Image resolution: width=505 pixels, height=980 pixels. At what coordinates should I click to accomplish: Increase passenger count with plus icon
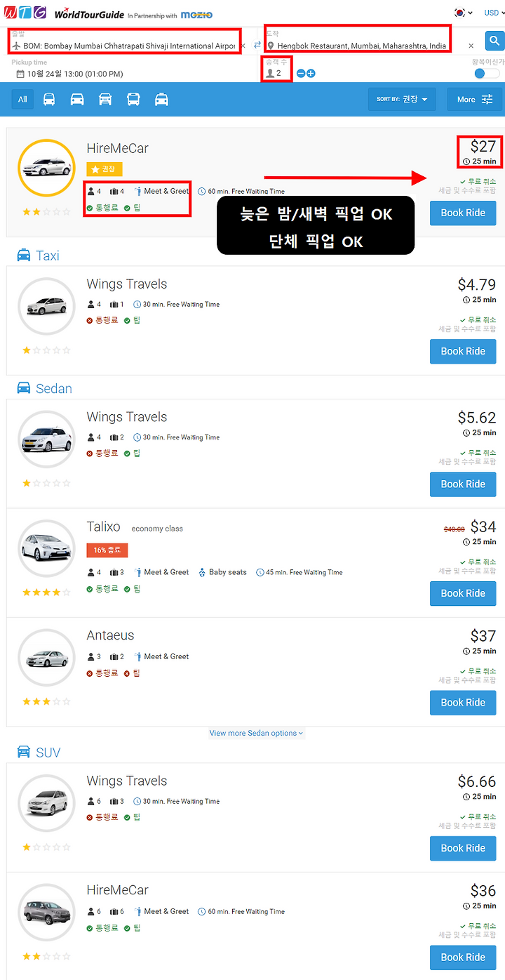pos(311,73)
